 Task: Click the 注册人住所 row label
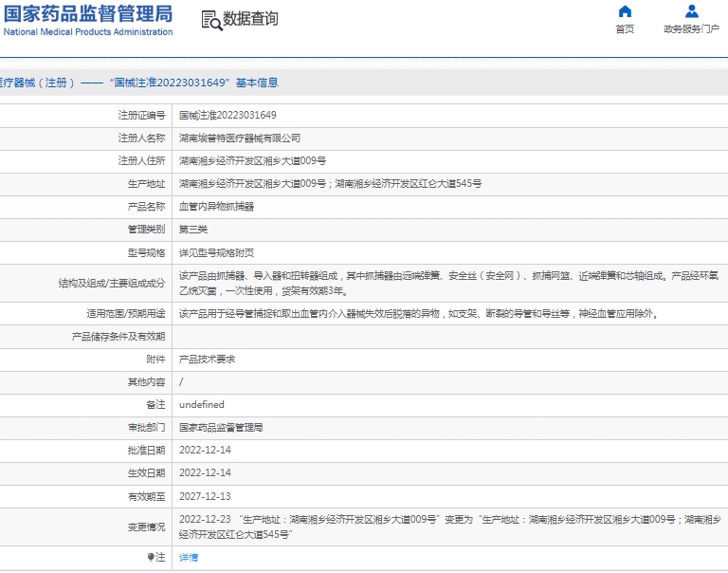(141, 160)
